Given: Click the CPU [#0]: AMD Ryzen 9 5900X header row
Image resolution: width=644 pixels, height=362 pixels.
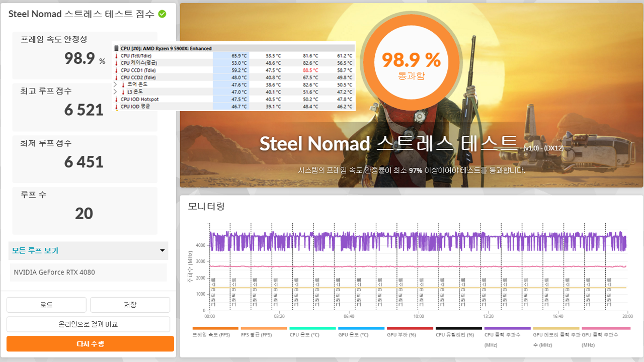Looking at the screenshot, I should pyautogui.click(x=234, y=48).
